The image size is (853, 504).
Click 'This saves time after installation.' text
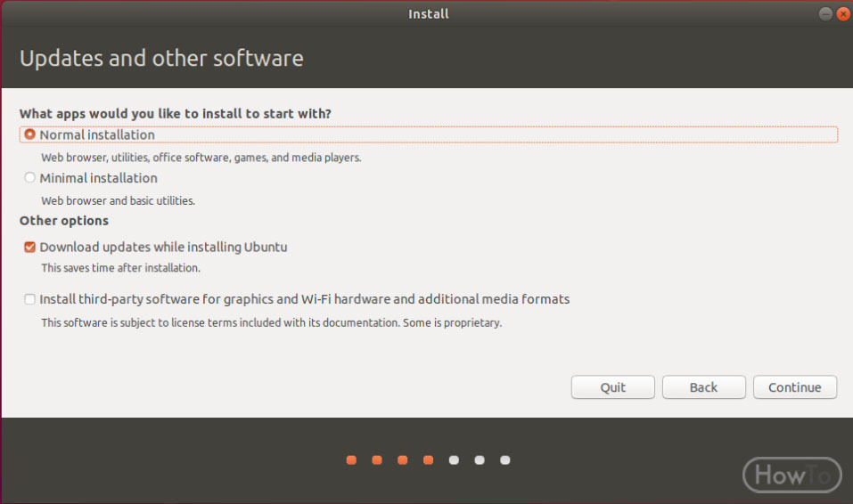[120, 268]
